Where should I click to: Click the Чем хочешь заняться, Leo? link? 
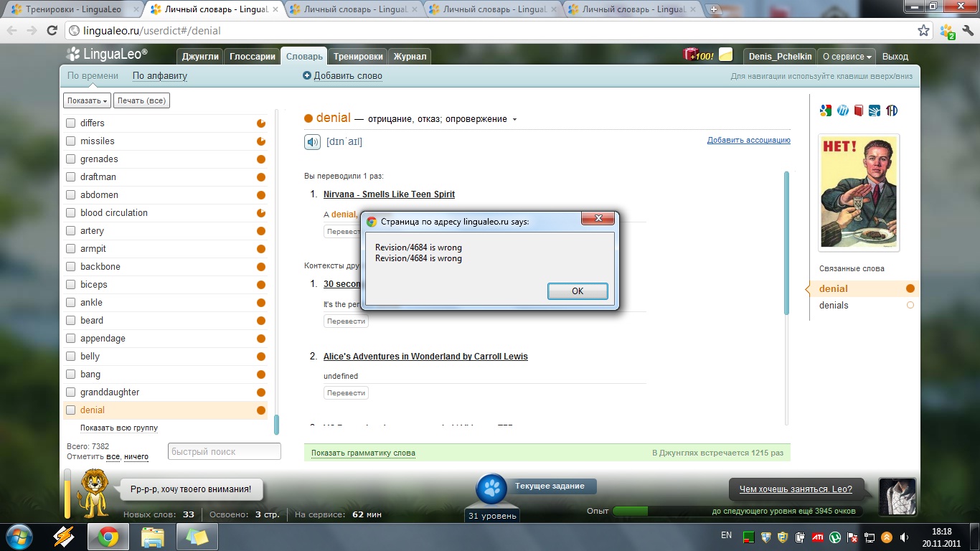point(796,489)
